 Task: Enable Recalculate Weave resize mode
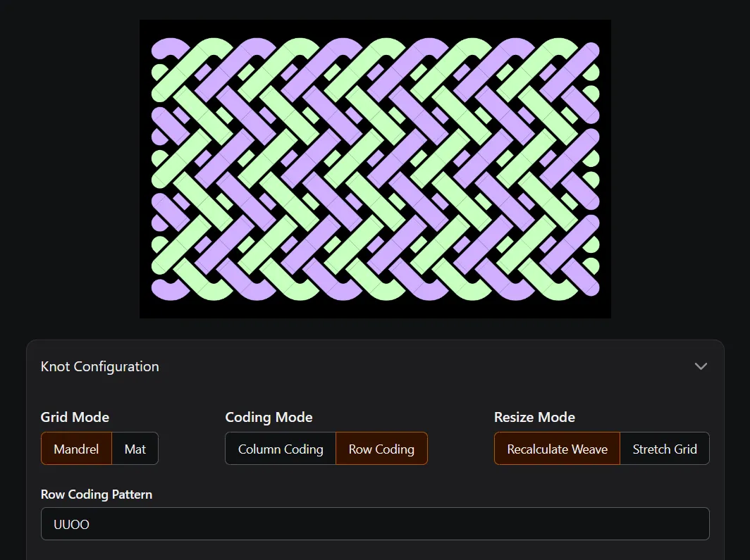(557, 449)
